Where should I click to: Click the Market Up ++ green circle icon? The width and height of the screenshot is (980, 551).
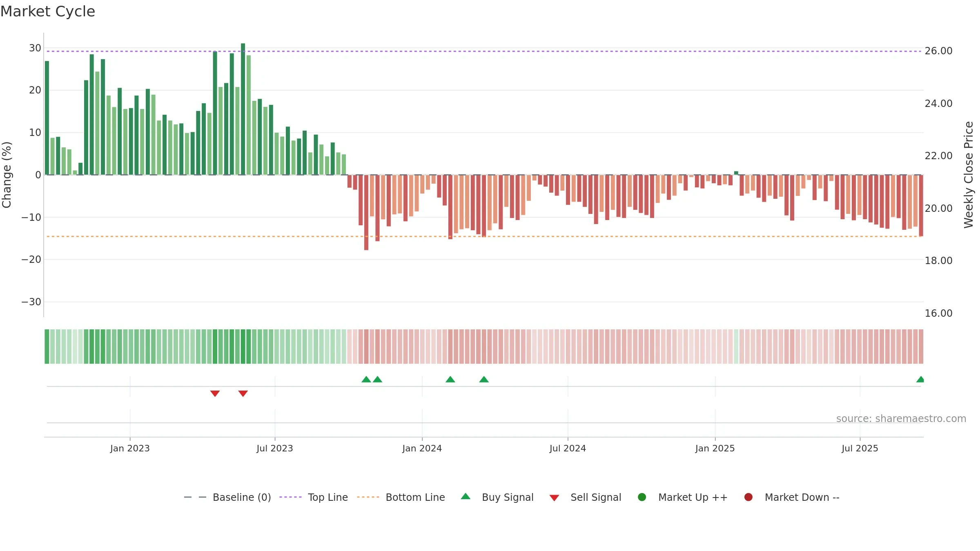(642, 497)
